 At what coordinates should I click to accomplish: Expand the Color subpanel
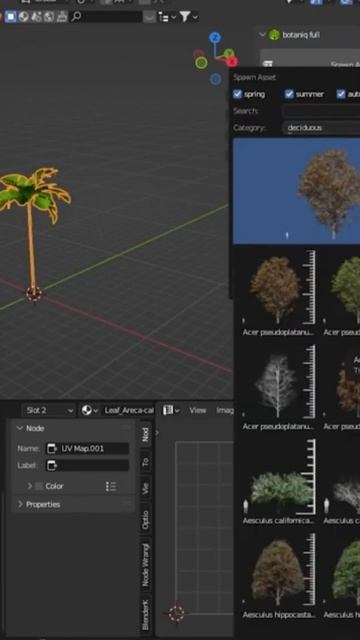click(29, 486)
